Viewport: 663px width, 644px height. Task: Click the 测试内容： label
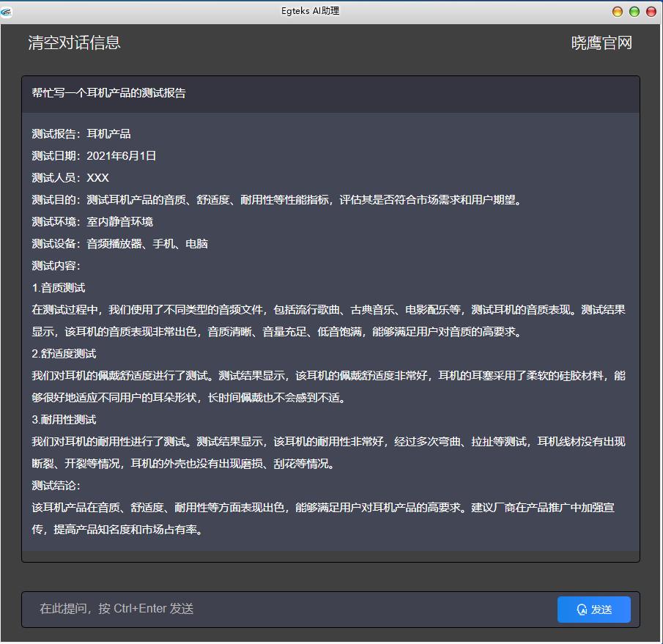tap(56, 265)
